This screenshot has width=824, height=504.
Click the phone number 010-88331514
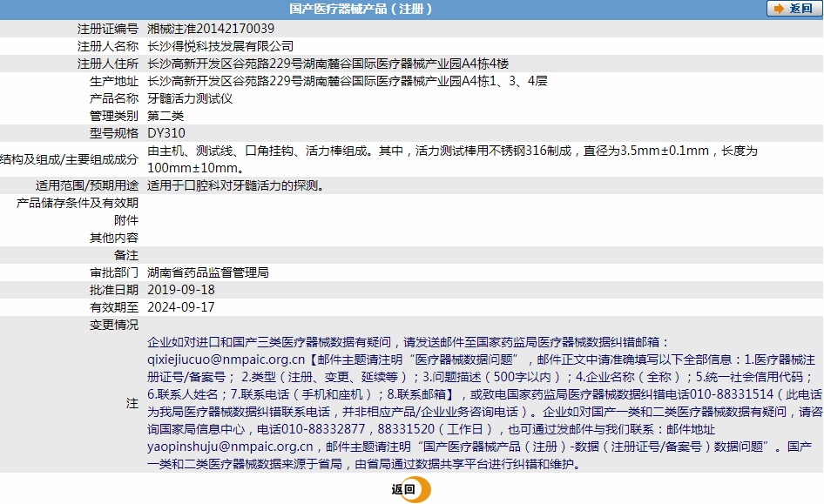point(732,394)
